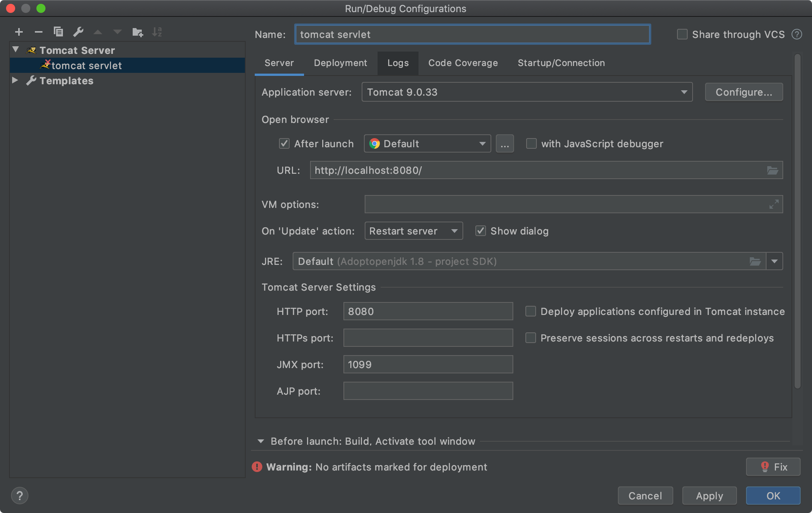The width and height of the screenshot is (812, 513).
Task: Click the folder browse icon in URL field
Action: point(772,170)
